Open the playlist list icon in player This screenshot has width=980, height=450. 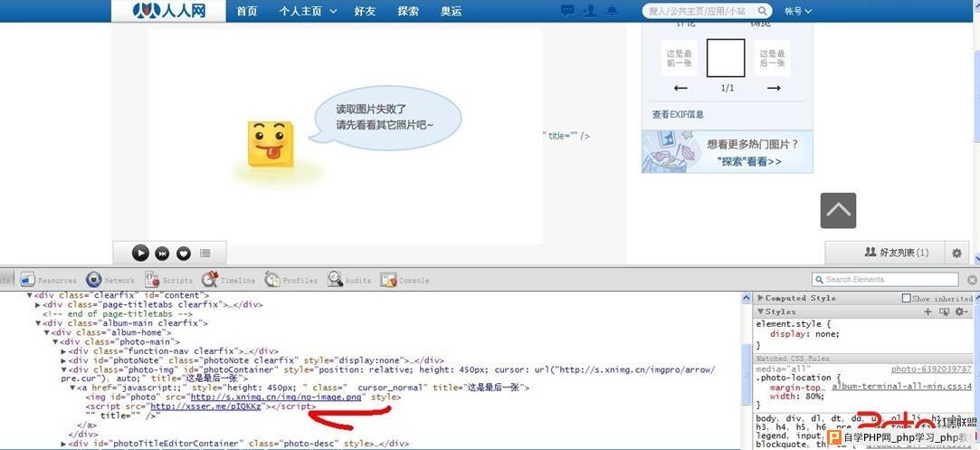[x=205, y=254]
